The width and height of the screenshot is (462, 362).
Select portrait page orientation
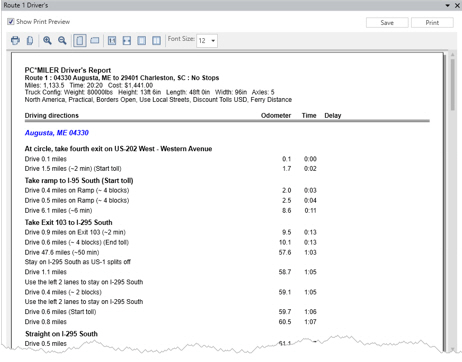pos(80,41)
